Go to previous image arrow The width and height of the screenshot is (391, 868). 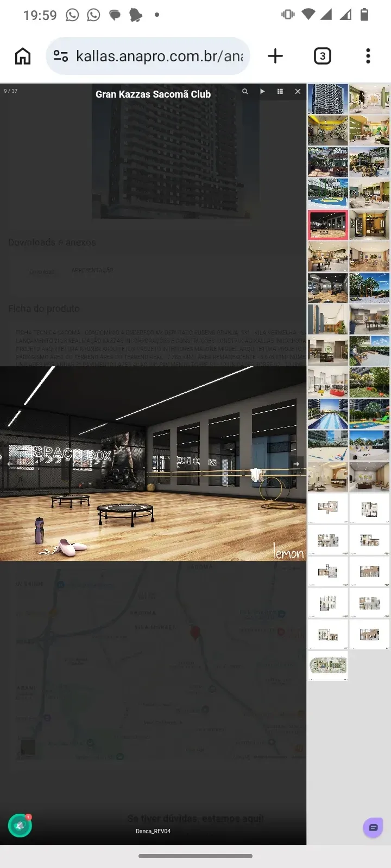tap(9, 464)
